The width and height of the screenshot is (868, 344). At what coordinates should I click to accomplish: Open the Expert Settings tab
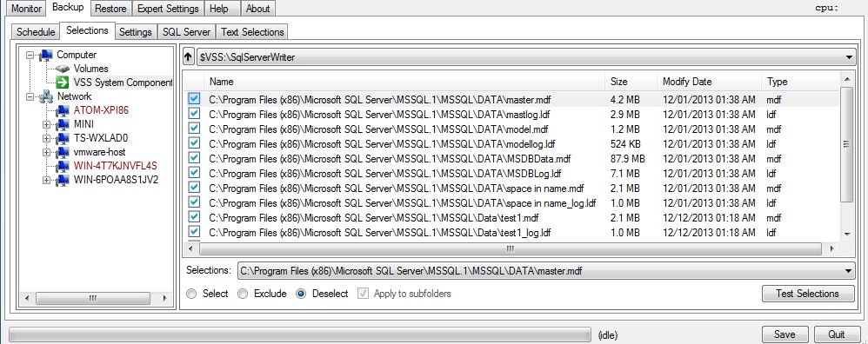point(168,9)
